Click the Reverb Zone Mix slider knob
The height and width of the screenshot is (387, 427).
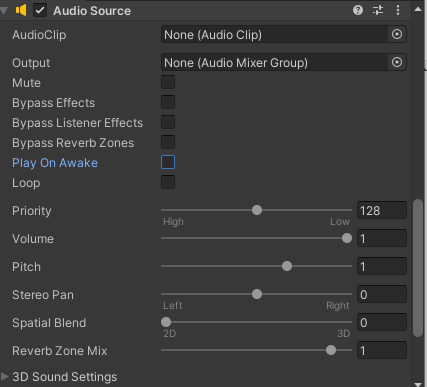(x=331, y=350)
